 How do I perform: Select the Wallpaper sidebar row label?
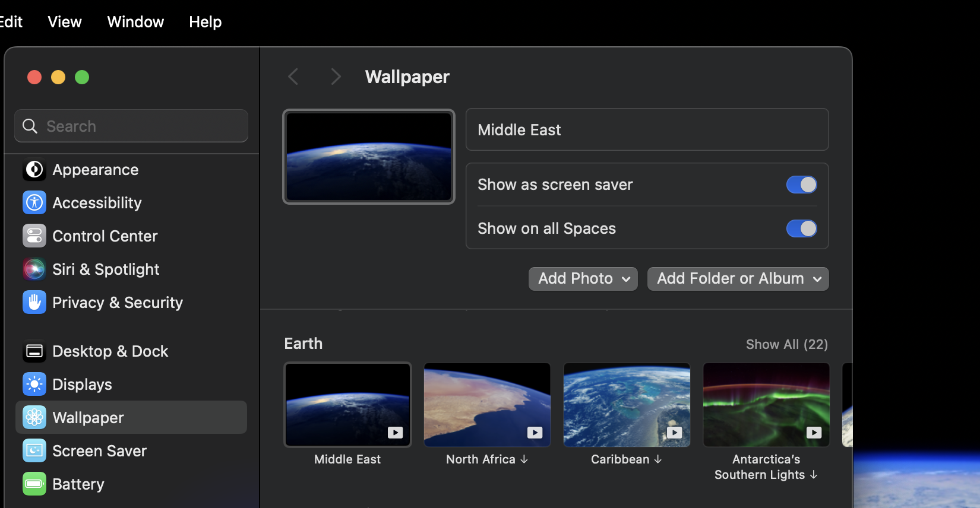(x=88, y=418)
